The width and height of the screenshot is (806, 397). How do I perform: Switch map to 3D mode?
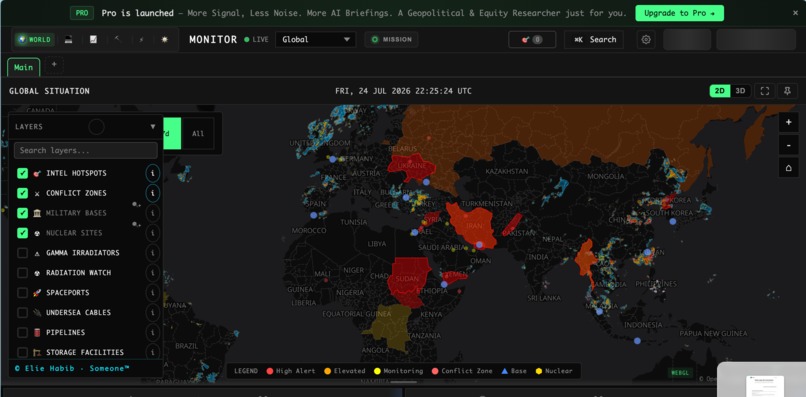(x=740, y=91)
